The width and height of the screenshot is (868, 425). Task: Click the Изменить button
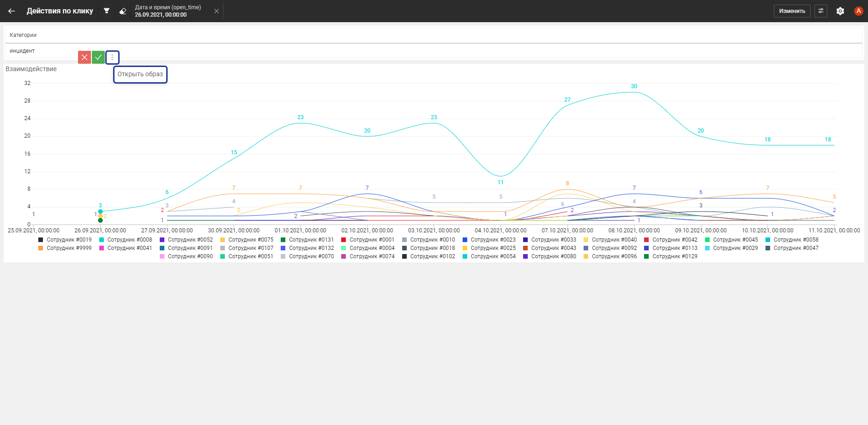tap(792, 11)
